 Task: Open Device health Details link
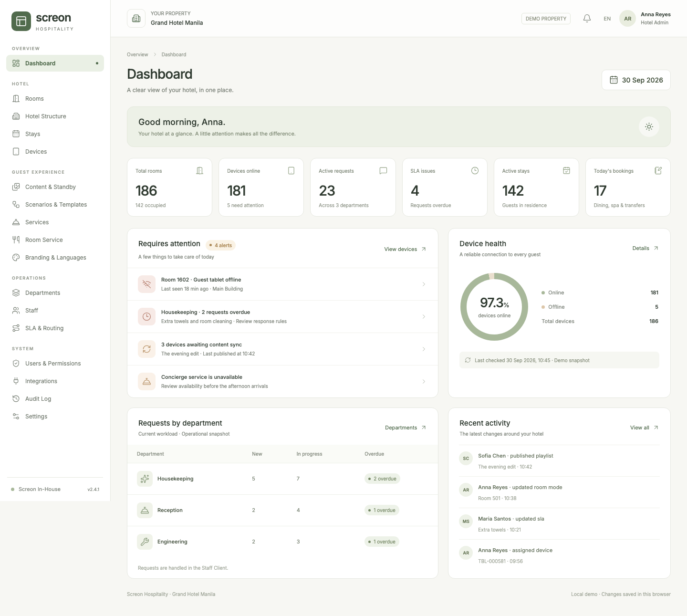coord(645,248)
